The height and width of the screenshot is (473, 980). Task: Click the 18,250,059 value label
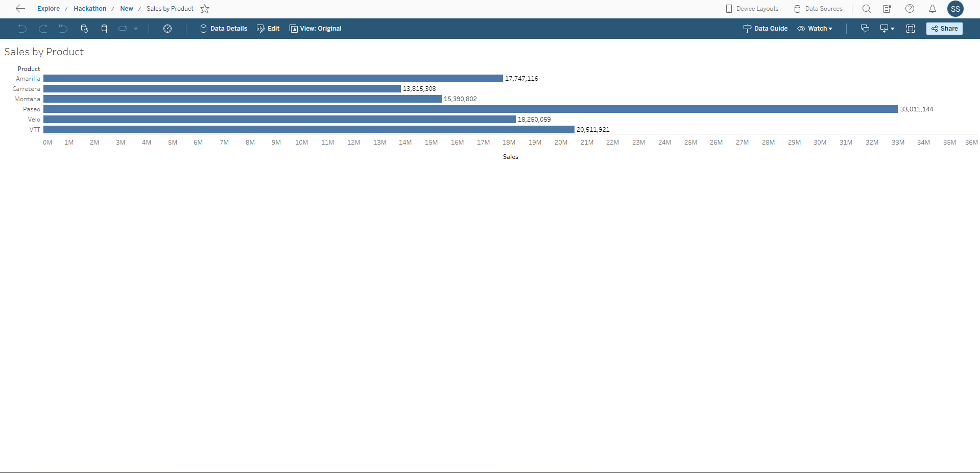click(534, 120)
